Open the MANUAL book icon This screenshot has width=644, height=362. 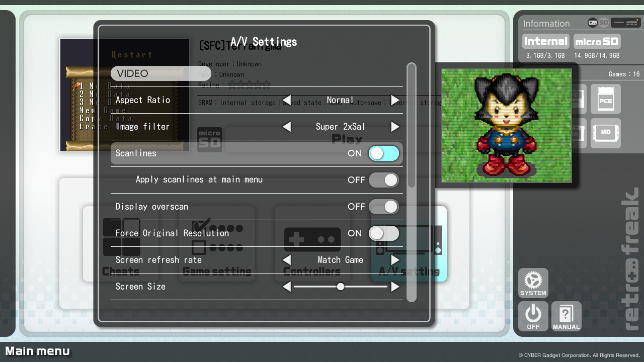[566, 316]
